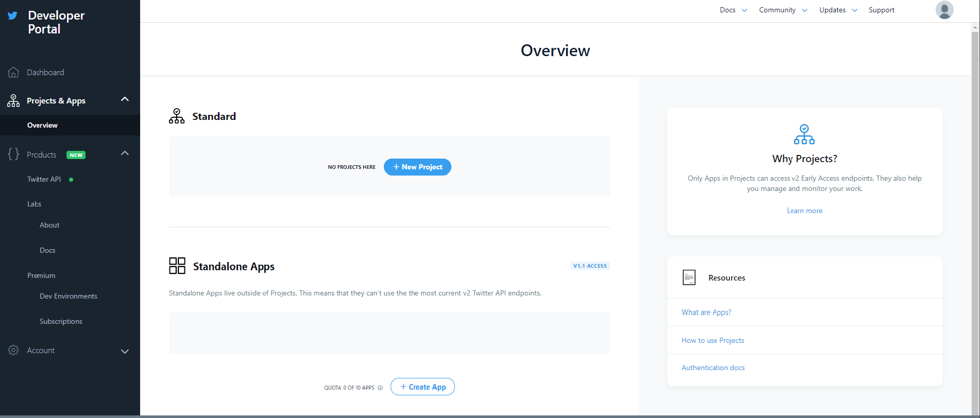The image size is (980, 418).
Task: Open Labs in the sidebar
Action: [x=34, y=204]
